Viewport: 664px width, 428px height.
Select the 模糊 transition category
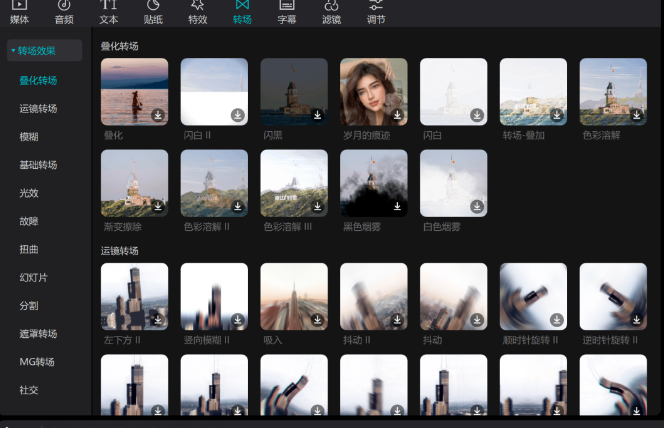(x=29, y=137)
